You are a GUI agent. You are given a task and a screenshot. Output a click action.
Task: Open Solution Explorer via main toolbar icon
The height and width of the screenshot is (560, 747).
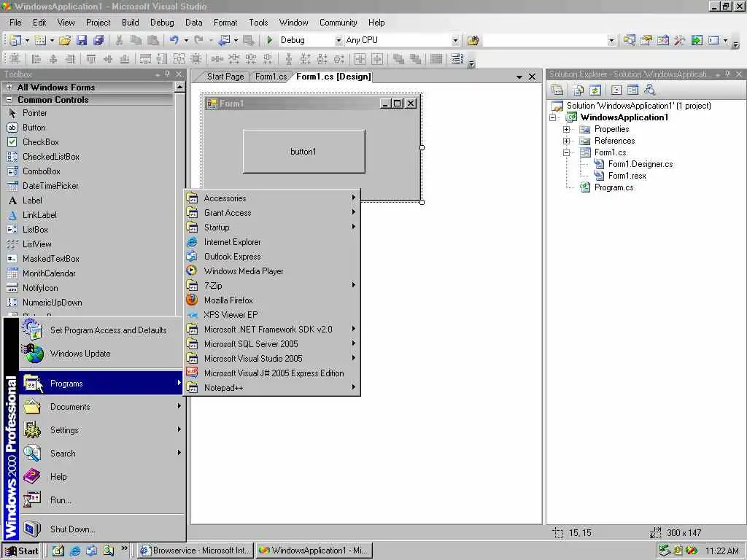629,41
